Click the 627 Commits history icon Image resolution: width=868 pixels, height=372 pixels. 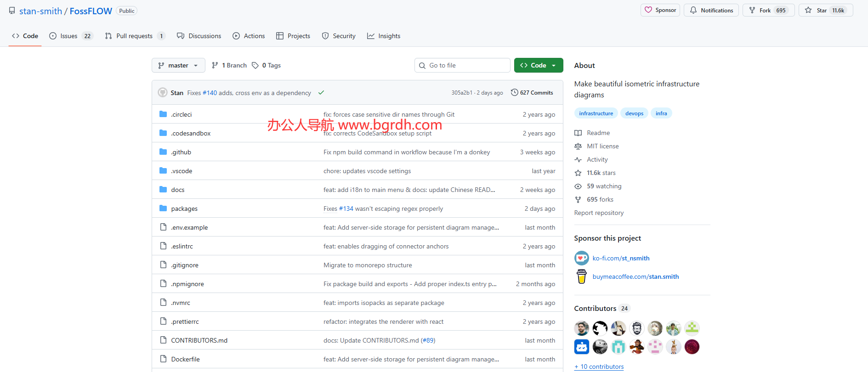point(515,93)
